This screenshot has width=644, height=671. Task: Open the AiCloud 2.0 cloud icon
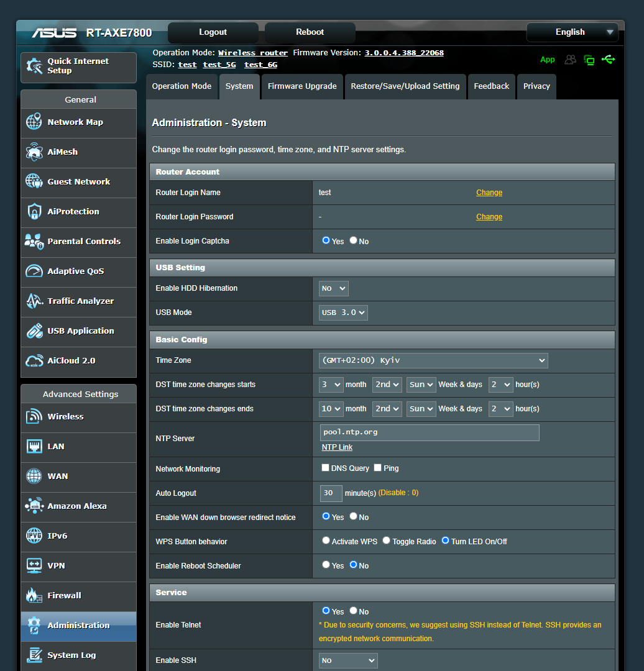click(x=34, y=361)
